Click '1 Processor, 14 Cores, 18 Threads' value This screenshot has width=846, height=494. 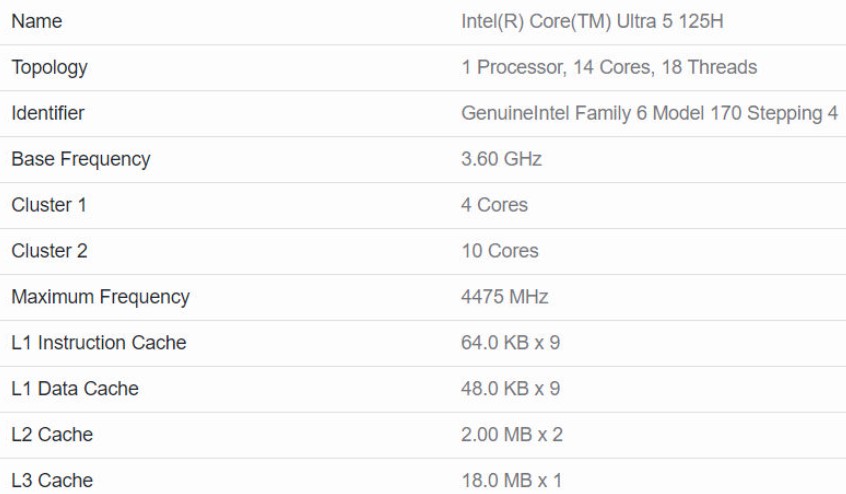coord(608,67)
